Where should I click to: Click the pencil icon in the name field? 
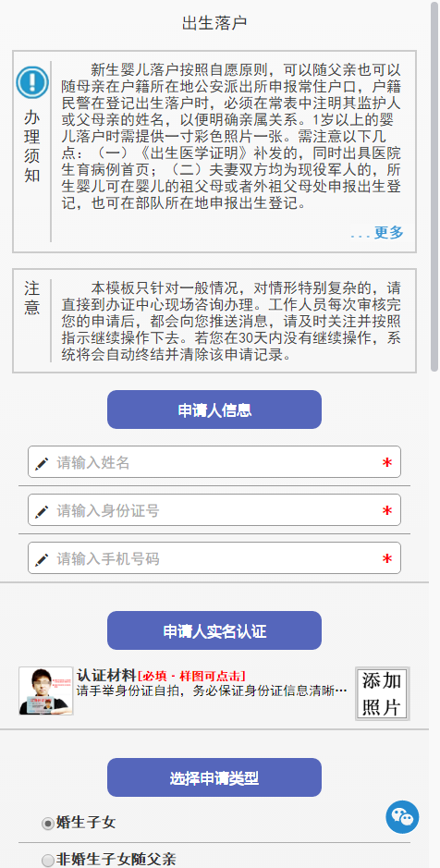(x=42, y=463)
